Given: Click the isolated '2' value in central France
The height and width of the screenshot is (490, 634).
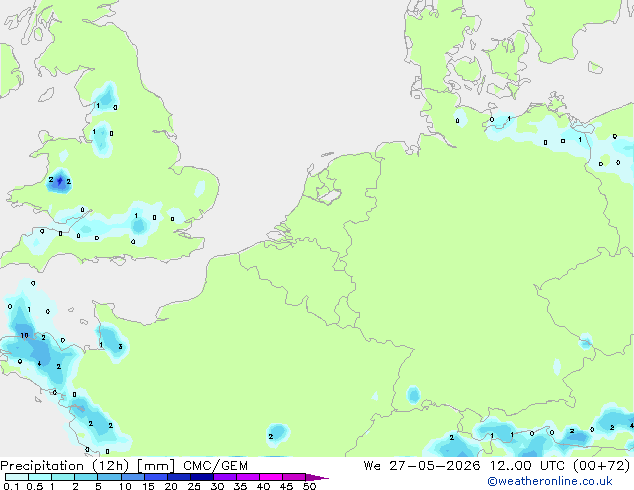Looking at the screenshot, I should pos(271,436).
